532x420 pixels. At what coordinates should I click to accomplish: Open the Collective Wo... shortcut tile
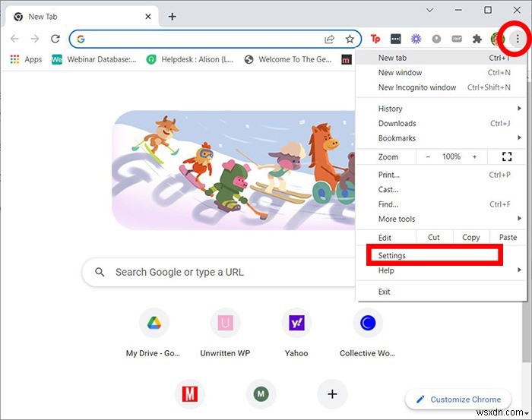(368, 333)
